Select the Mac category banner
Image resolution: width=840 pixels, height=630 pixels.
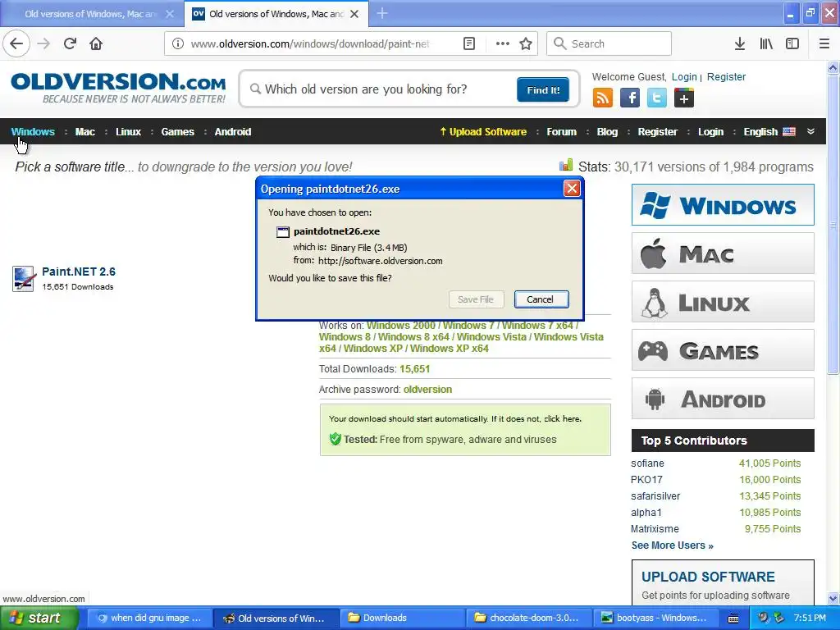[723, 253]
